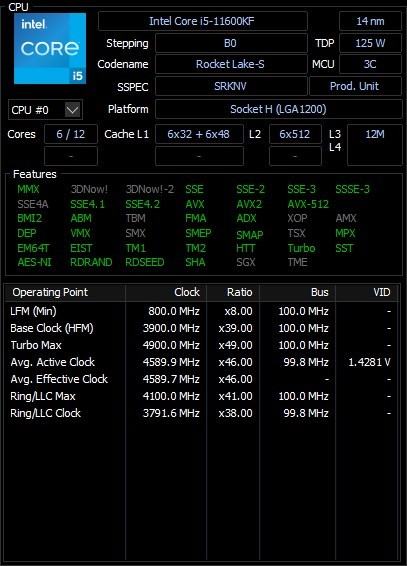The height and width of the screenshot is (566, 407).
Task: Click the SSPEC value SRKNV
Action: pyautogui.click(x=231, y=86)
